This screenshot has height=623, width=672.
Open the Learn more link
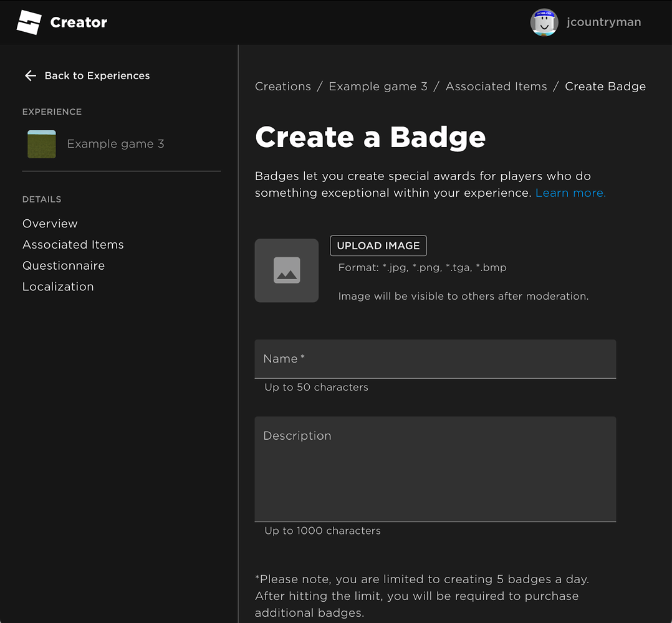pyautogui.click(x=569, y=193)
